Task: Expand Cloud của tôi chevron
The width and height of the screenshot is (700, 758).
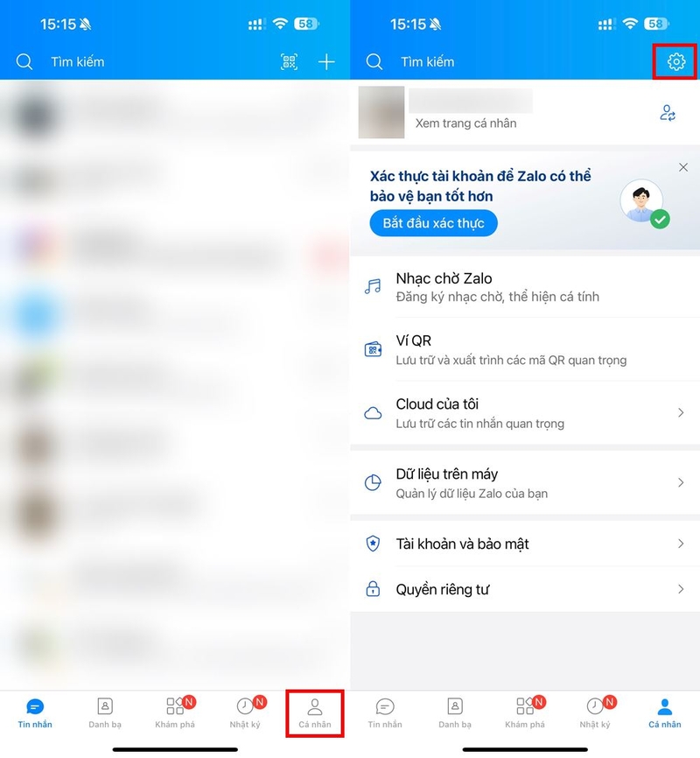Action: point(681,412)
